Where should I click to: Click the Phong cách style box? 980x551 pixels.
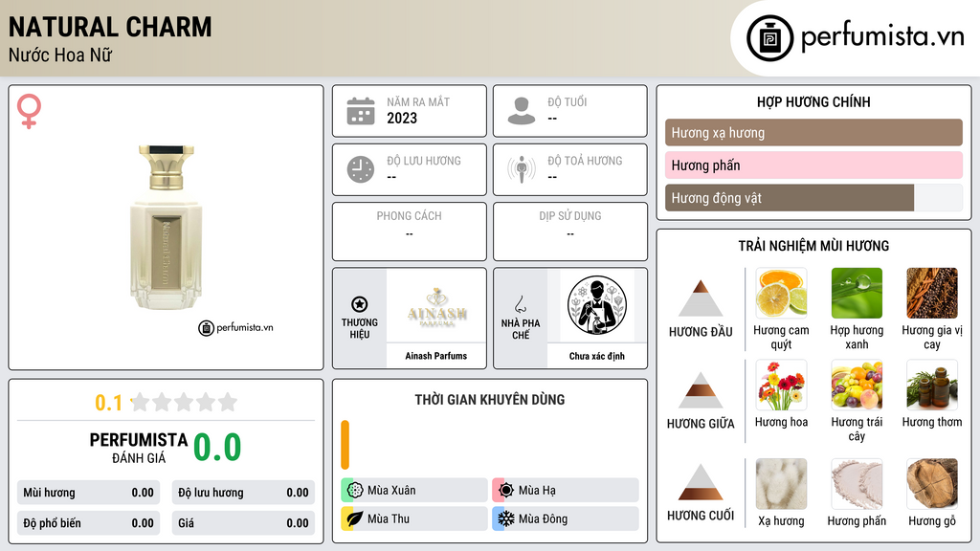click(410, 231)
